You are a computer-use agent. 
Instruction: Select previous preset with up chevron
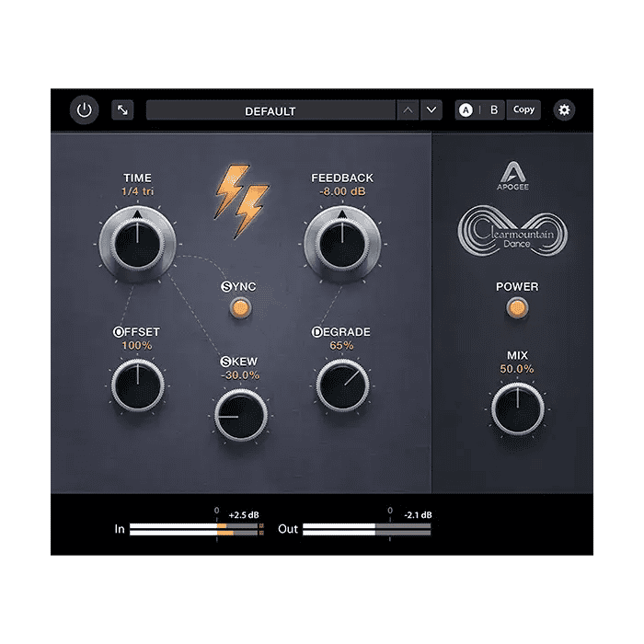tap(408, 110)
